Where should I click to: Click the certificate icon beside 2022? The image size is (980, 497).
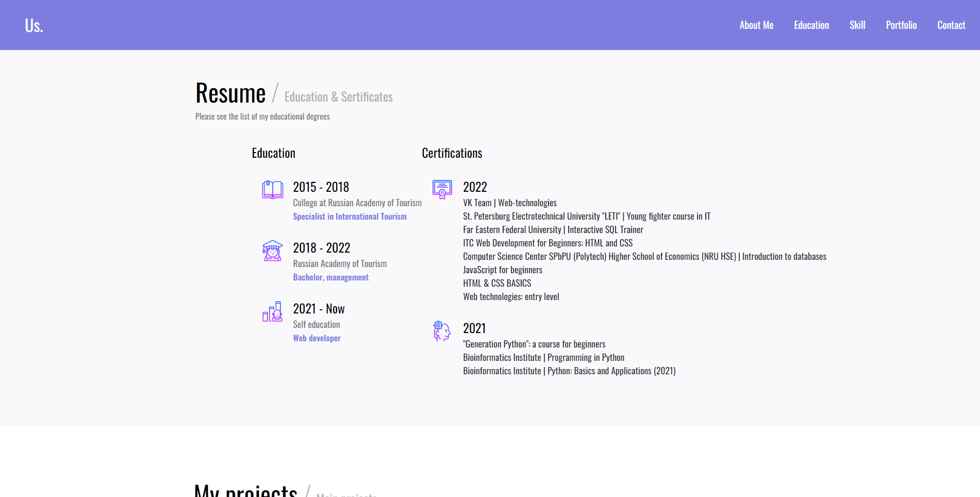pyautogui.click(x=442, y=190)
